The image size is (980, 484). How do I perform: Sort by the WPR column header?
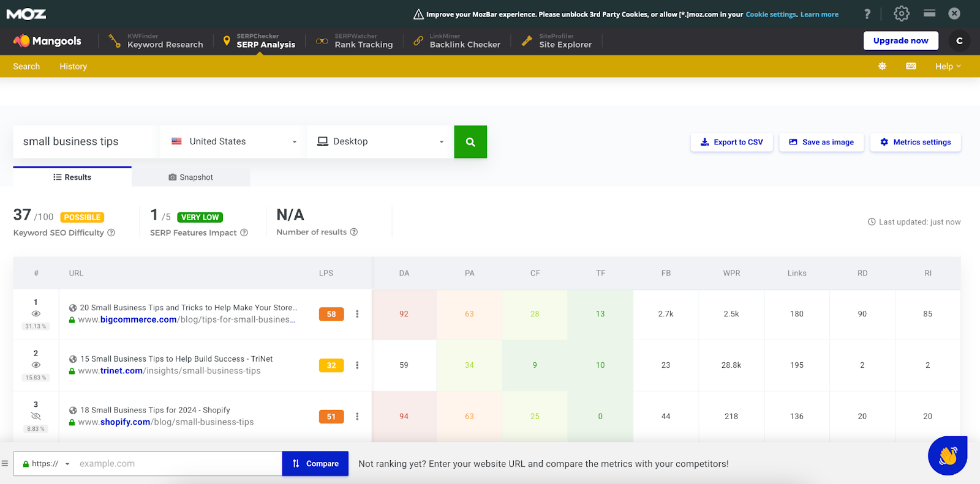click(731, 273)
